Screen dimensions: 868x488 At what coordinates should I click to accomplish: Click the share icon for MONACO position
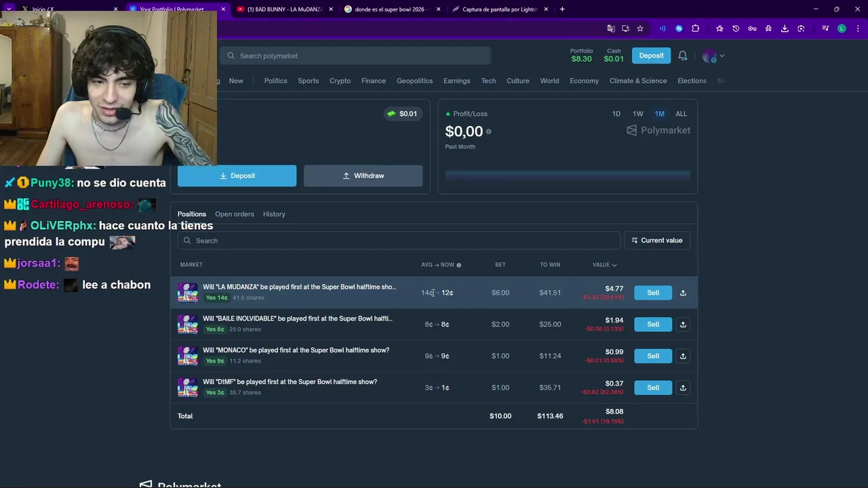click(683, 356)
